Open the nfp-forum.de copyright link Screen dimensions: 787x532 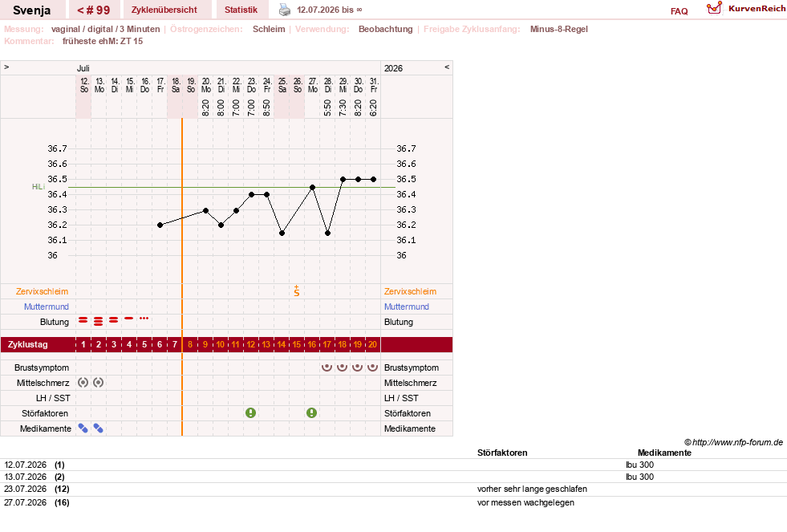pos(734,442)
